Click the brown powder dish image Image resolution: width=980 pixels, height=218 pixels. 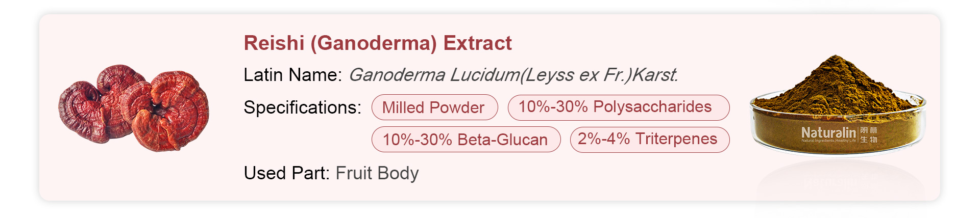(x=838, y=105)
